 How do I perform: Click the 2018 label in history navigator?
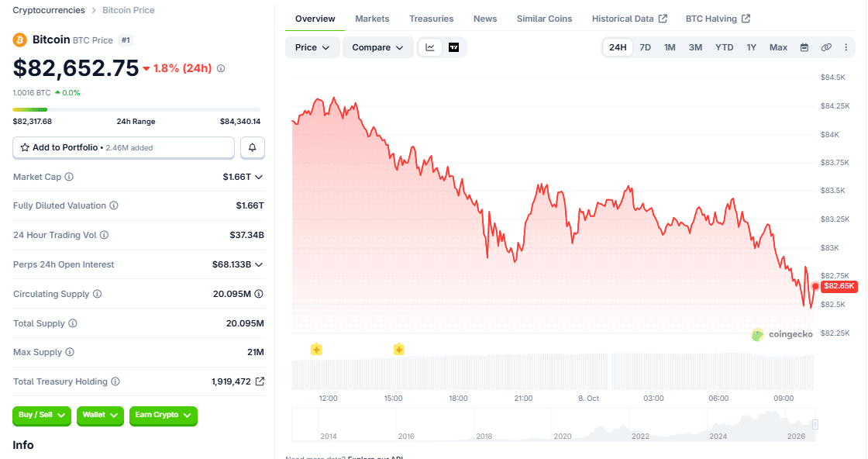[x=484, y=437]
